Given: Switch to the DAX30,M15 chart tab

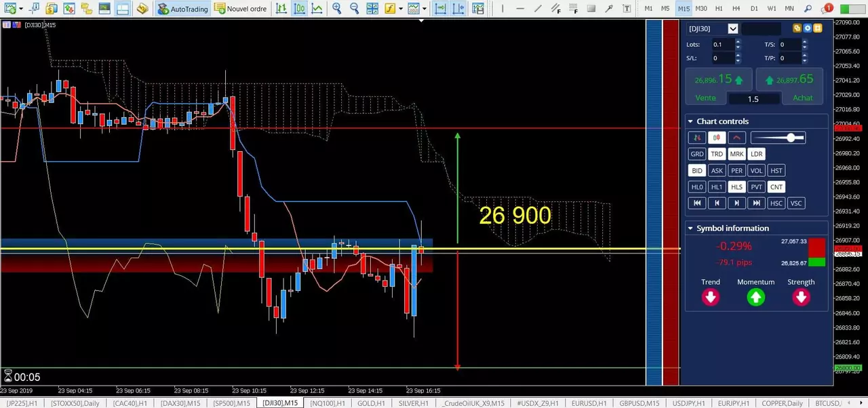Looking at the screenshot, I should (180, 403).
